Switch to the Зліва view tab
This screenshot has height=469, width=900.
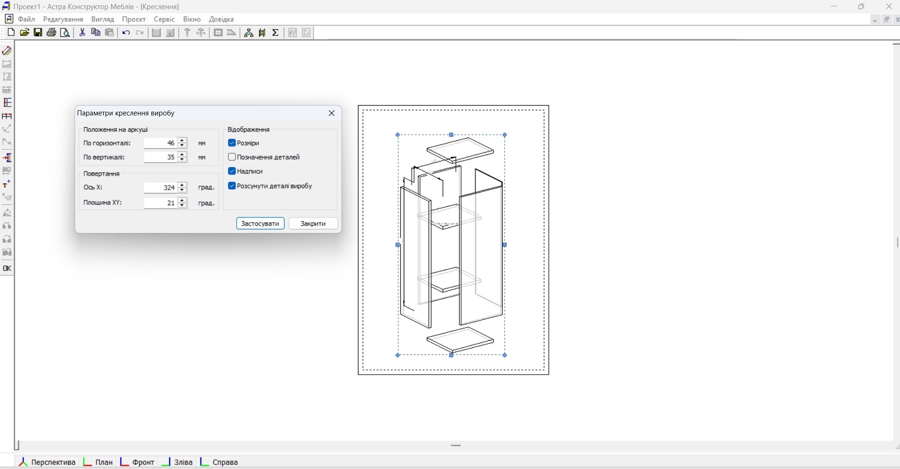pos(177,462)
